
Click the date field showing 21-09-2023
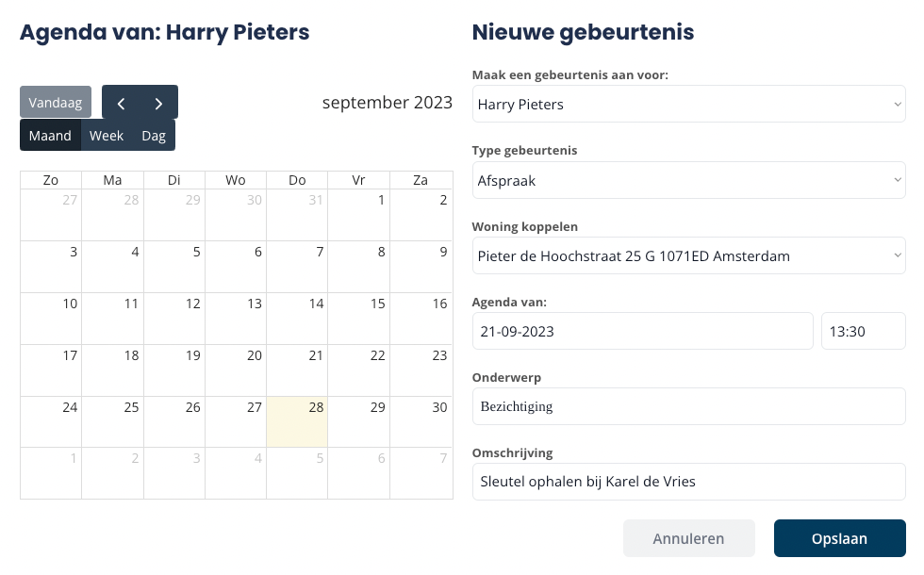tap(642, 331)
